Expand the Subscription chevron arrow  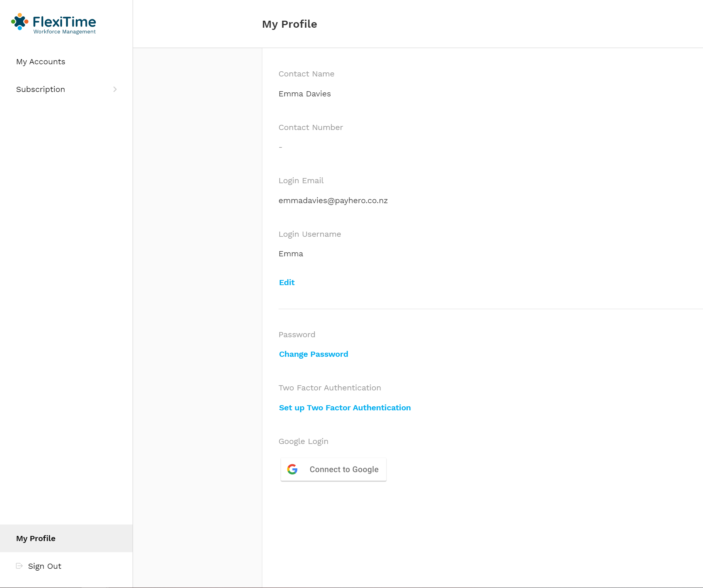115,89
